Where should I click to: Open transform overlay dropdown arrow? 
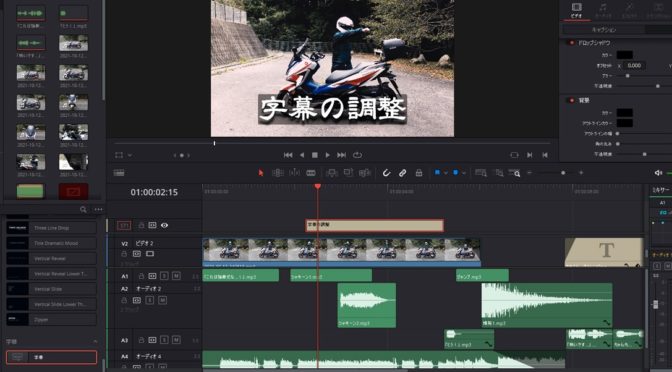pos(130,155)
